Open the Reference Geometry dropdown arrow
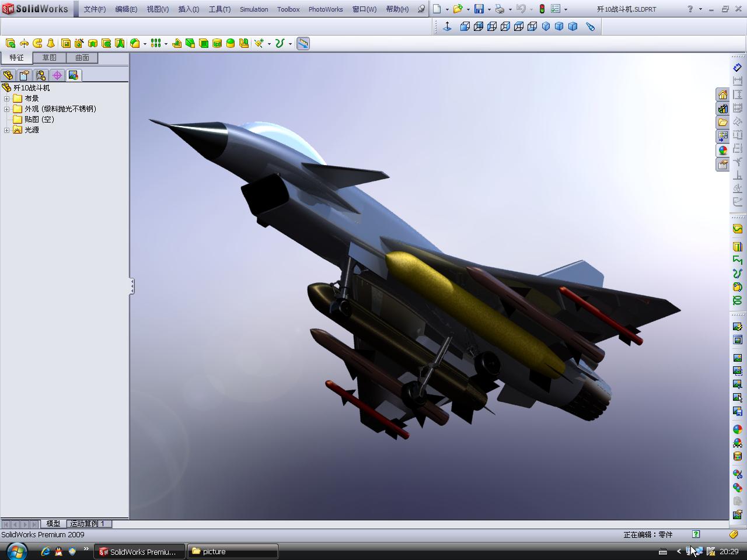 point(269,44)
